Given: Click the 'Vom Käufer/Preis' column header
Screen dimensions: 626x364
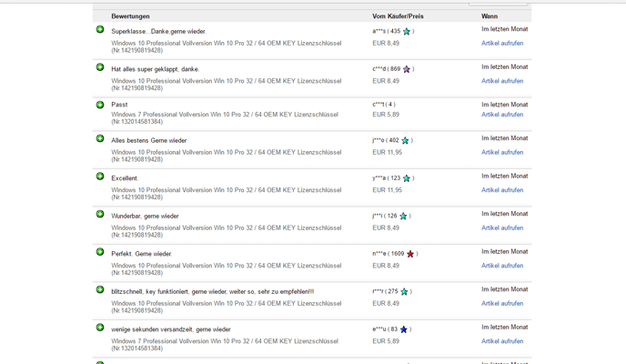Looking at the screenshot, I should click(398, 16).
